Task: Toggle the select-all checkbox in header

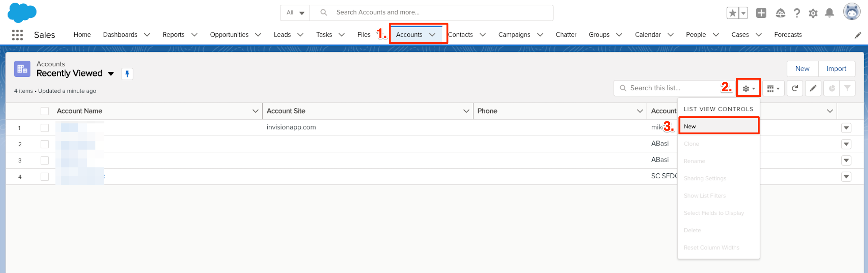Action: coord(45,111)
